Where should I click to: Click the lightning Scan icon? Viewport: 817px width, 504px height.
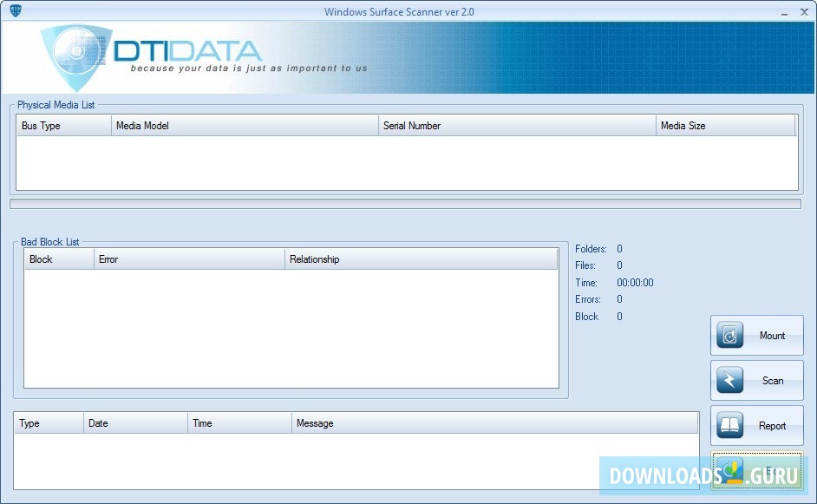729,380
